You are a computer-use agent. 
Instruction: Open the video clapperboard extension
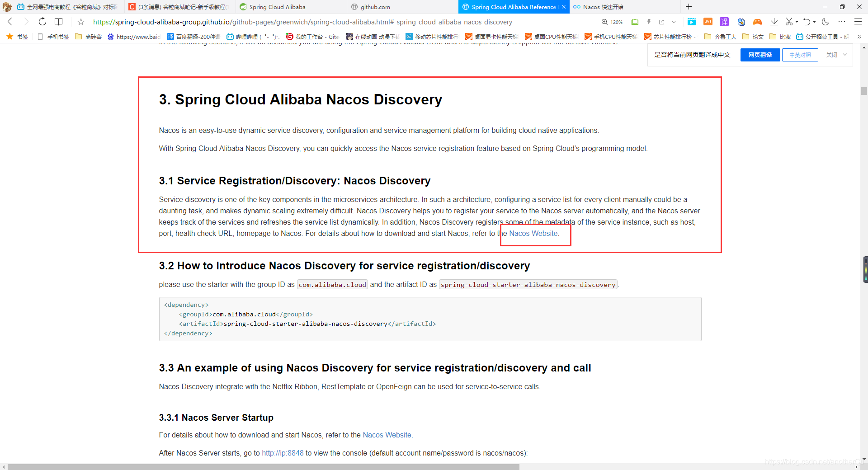click(692, 22)
